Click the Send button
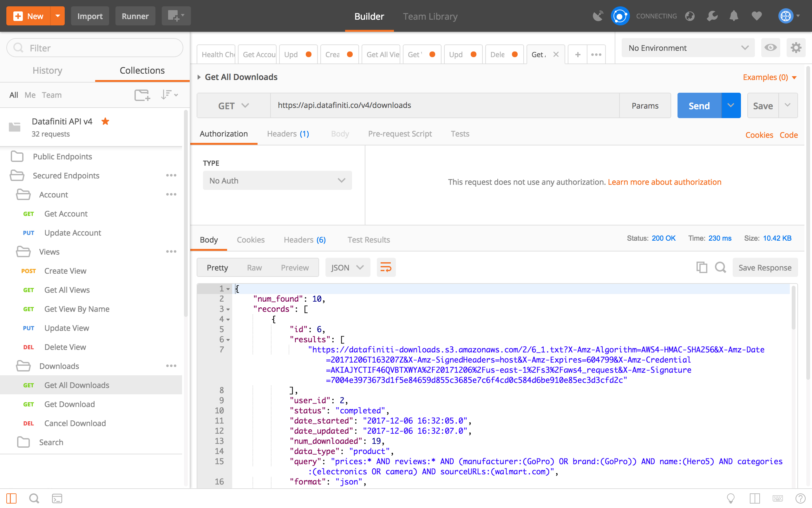 [x=699, y=105]
